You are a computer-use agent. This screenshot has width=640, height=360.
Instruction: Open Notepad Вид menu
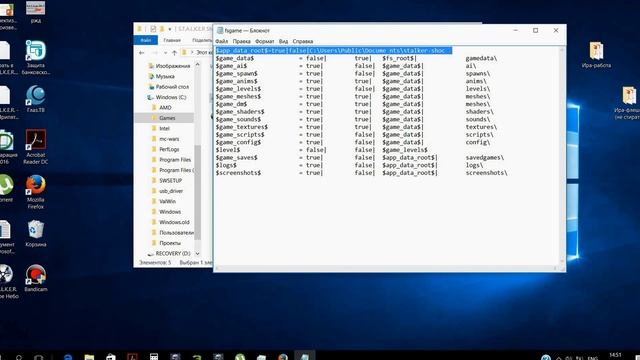click(283, 41)
